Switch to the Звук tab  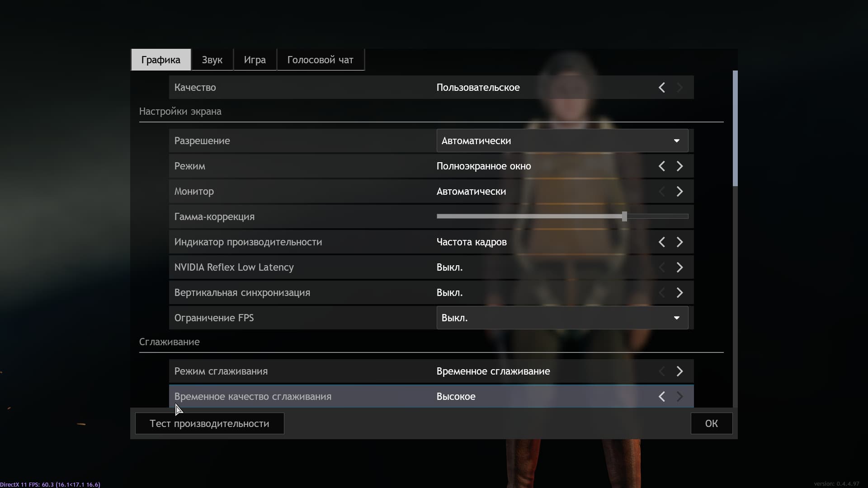212,59
